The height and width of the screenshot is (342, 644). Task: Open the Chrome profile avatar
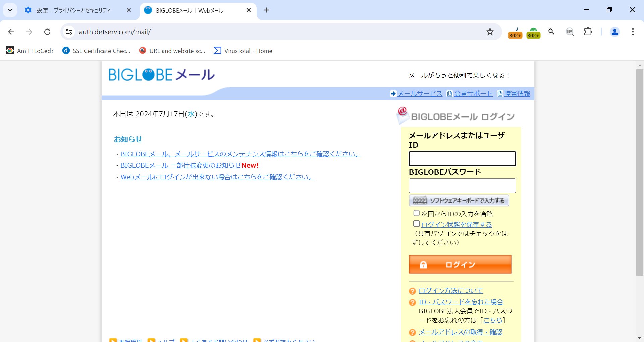pyautogui.click(x=614, y=32)
